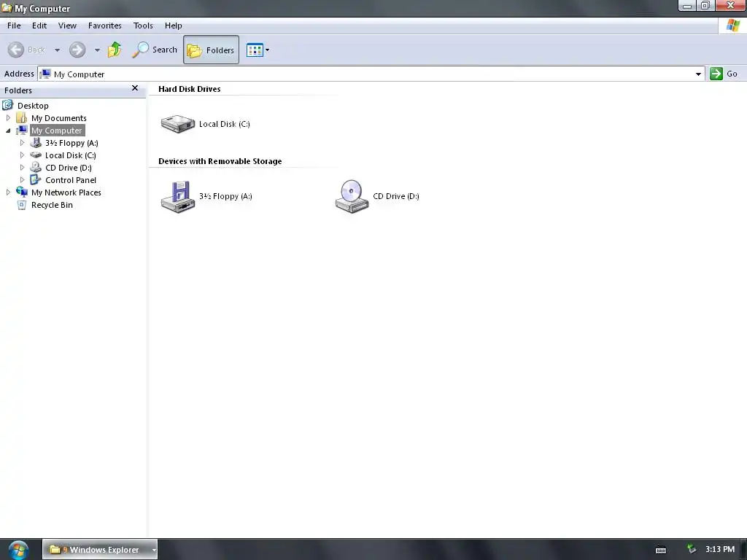Click CD Drive (D:) disc icon

pos(352,196)
